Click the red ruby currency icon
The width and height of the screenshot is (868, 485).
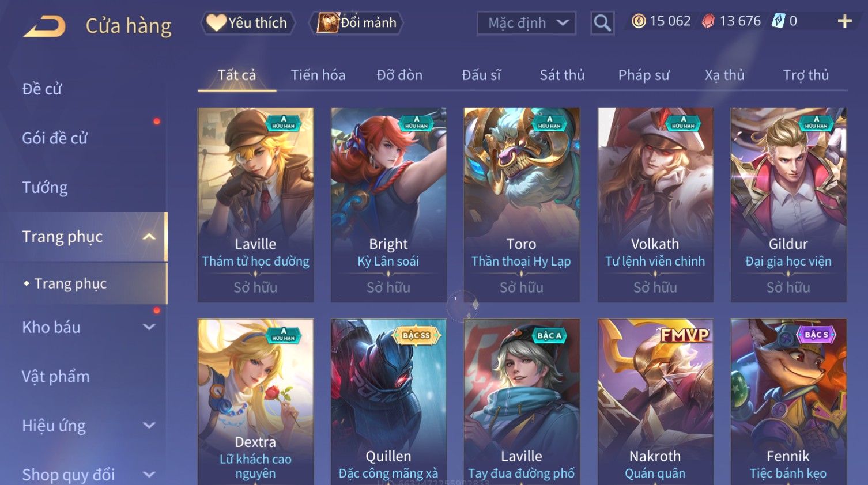pos(708,21)
